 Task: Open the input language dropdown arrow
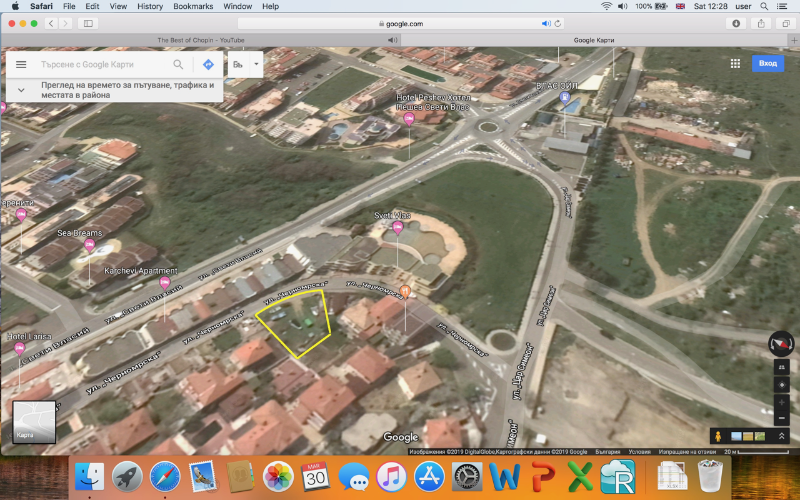coord(256,64)
